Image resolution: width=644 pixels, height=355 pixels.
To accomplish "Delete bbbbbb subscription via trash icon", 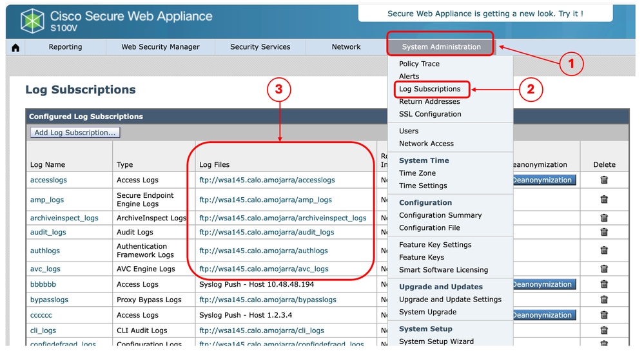I will tap(604, 284).
